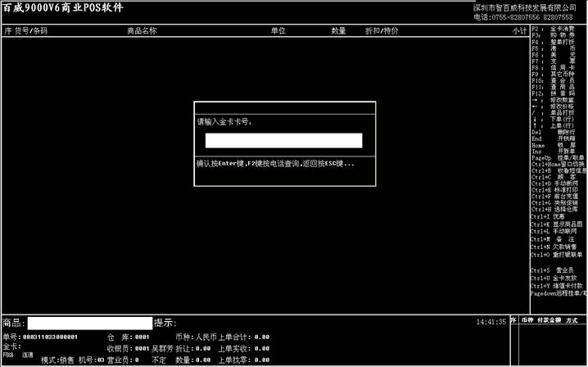Click the company phone number line
Image resolution: width=588 pixels, height=367 pixels.
(522, 17)
